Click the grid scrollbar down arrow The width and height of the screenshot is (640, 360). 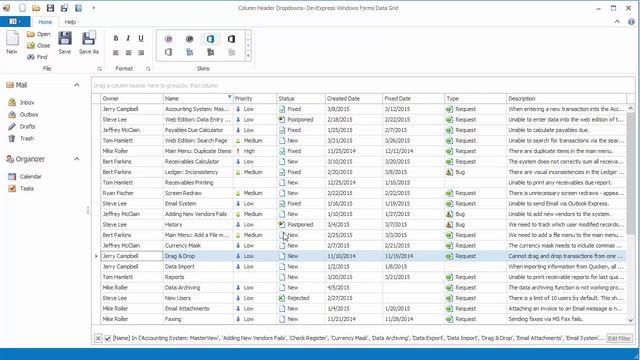click(631, 320)
